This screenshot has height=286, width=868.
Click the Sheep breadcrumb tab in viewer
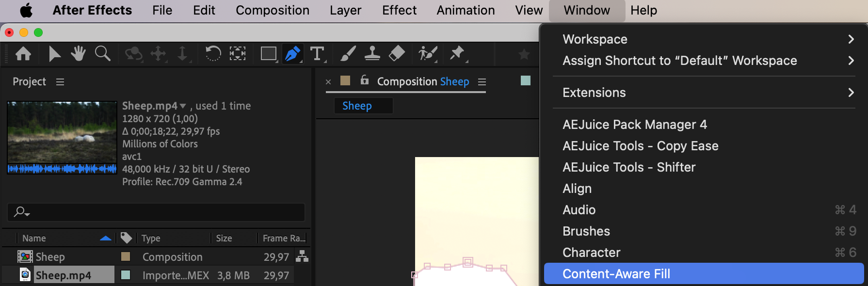click(357, 106)
